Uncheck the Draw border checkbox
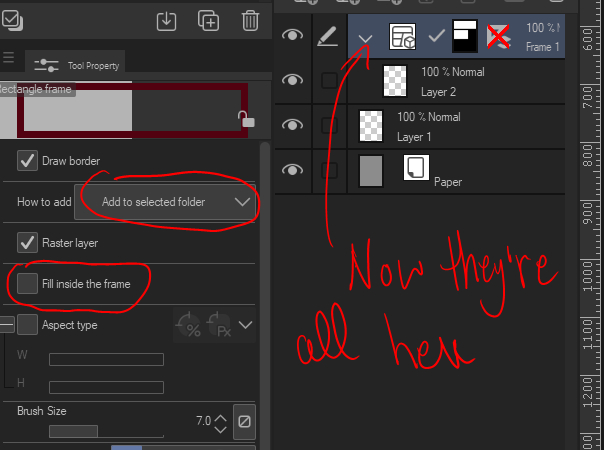The height and width of the screenshot is (450, 604). [28, 160]
